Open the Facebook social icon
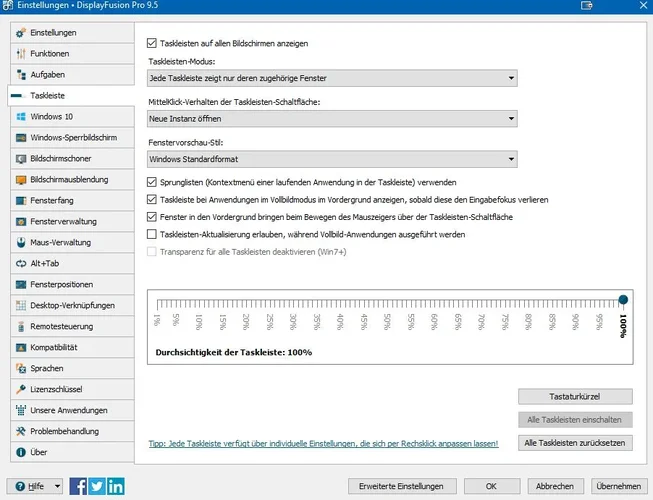The height and width of the screenshot is (500, 653). click(x=78, y=486)
